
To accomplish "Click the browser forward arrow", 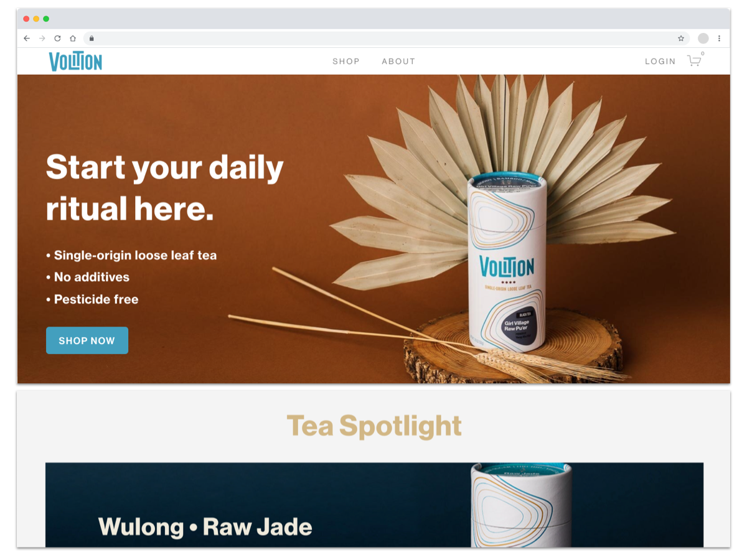I will (42, 39).
